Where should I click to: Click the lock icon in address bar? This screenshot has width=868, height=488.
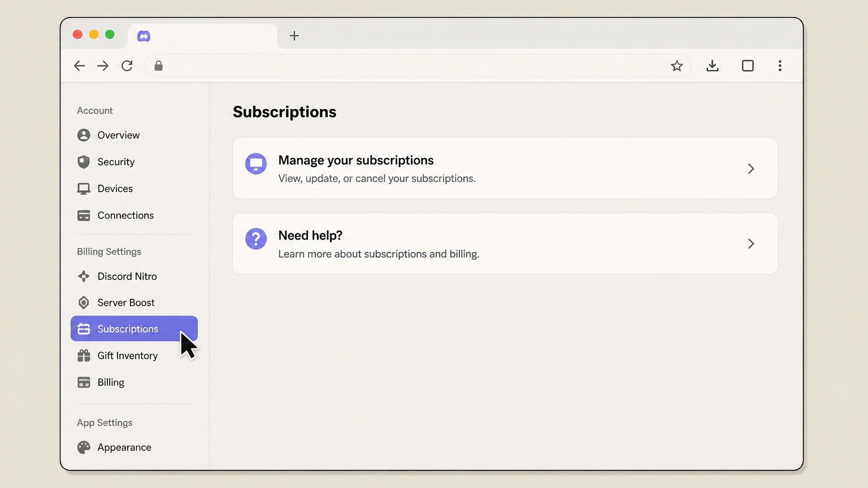point(159,66)
